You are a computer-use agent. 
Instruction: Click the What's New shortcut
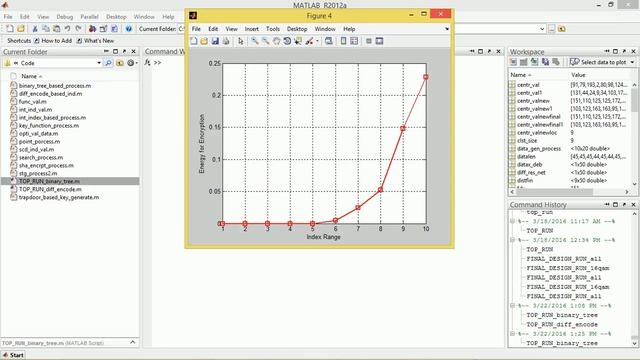click(95, 41)
